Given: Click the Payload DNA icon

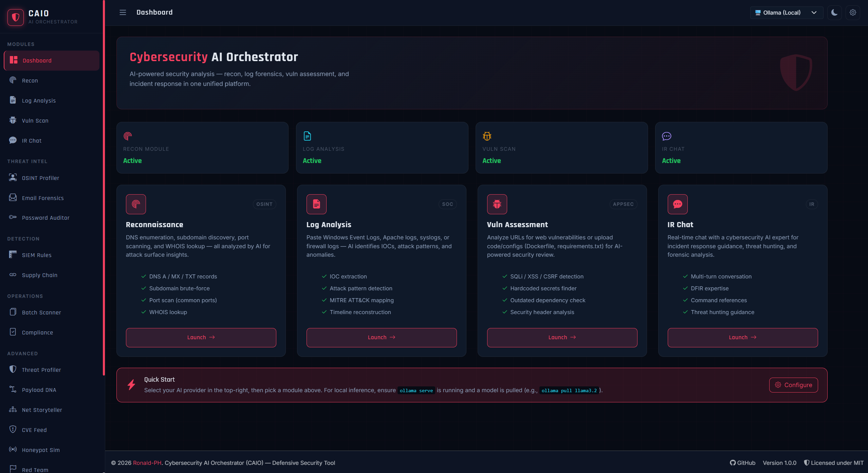Looking at the screenshot, I should (13, 389).
